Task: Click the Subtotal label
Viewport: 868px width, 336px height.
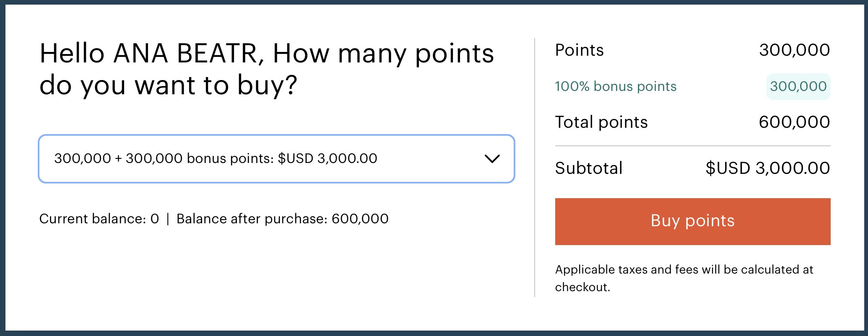Action: coord(588,168)
